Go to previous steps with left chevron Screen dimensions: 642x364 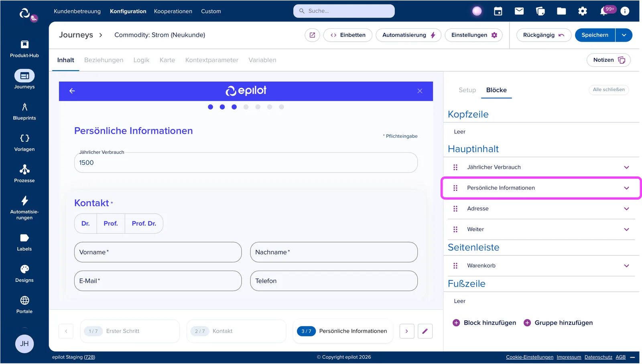(x=66, y=331)
